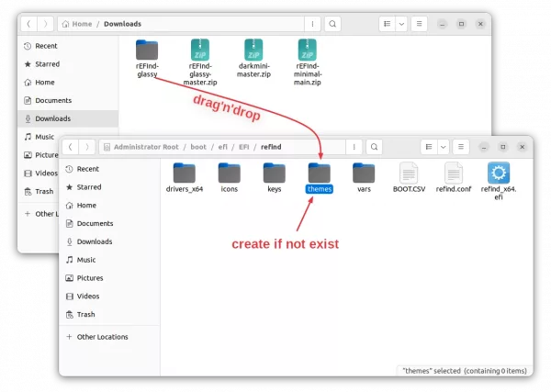Select the refind_x64.efi file
Viewport: 551px width, 392px height.
(499, 173)
